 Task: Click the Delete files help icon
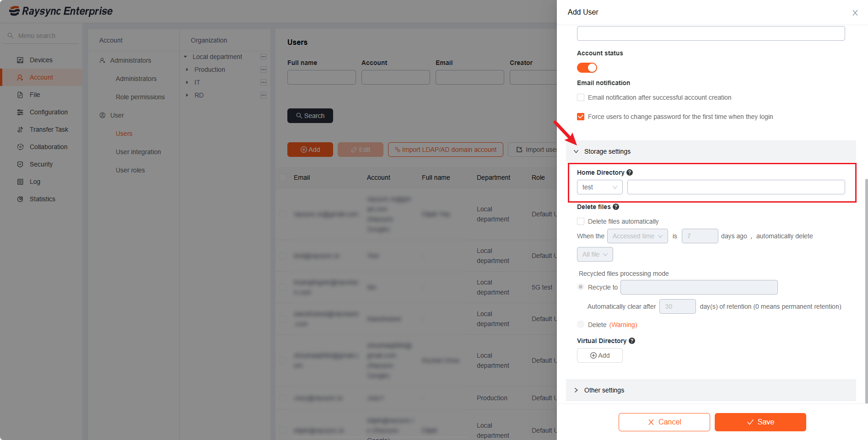pos(616,207)
